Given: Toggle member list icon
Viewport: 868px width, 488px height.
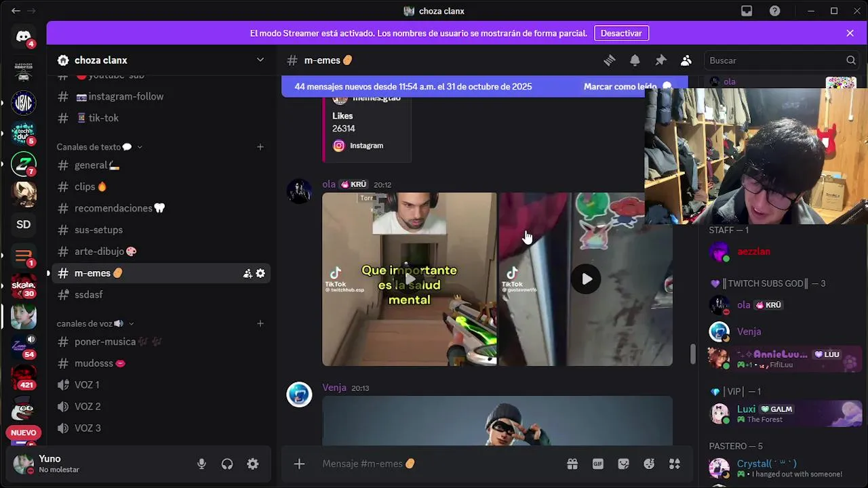Looking at the screenshot, I should [x=686, y=60].
